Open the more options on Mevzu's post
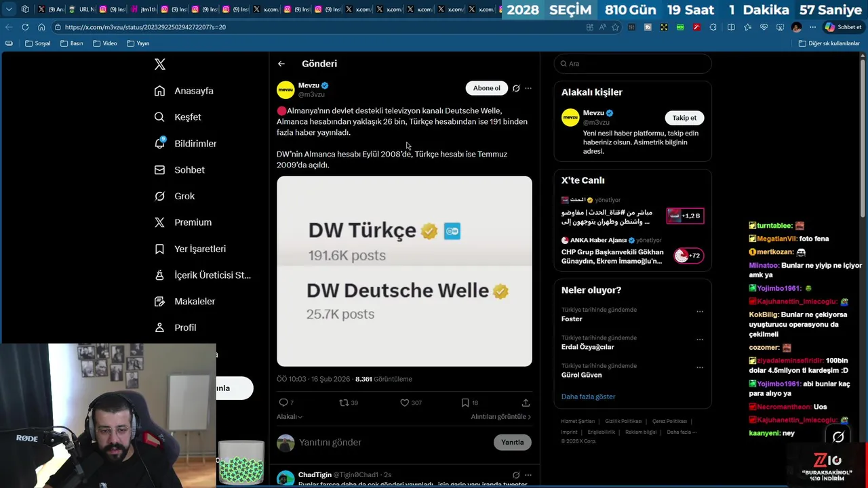 pos(528,88)
